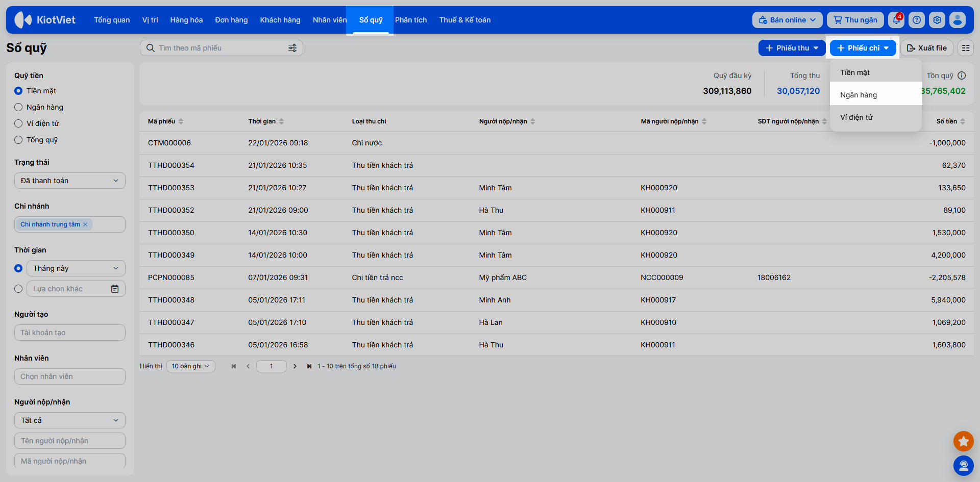Open the support chat icon
This screenshot has height=482, width=980.
(x=963, y=465)
